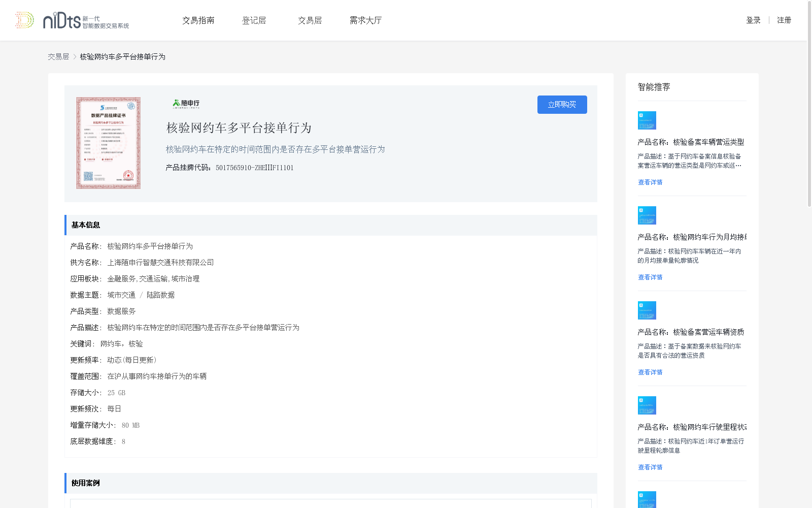
Task: Click 查看详情 for 核验备案营运车辆资质
Action: (x=650, y=372)
